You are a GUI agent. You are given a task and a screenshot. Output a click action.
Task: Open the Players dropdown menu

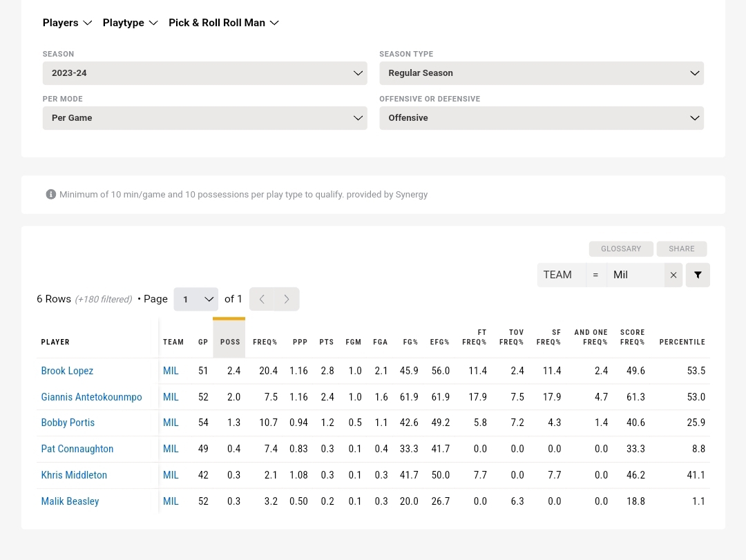click(67, 23)
